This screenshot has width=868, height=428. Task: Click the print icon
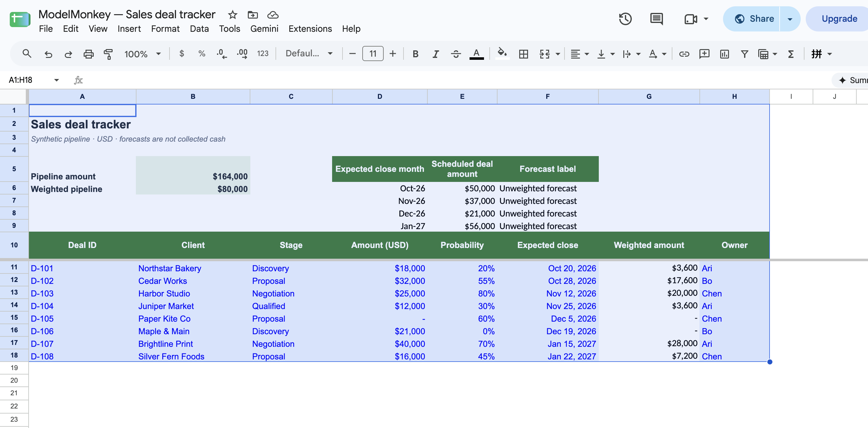(x=88, y=54)
